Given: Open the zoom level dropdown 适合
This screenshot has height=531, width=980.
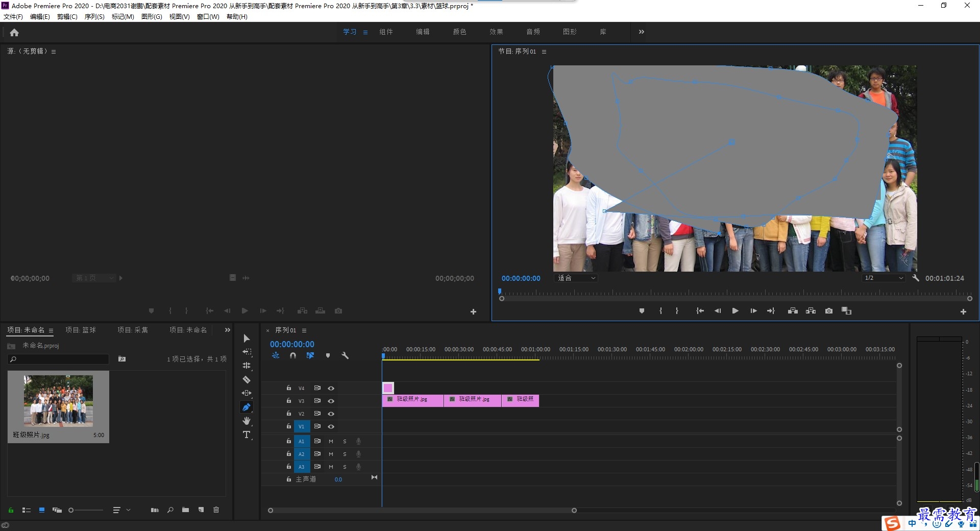Looking at the screenshot, I should [x=576, y=278].
